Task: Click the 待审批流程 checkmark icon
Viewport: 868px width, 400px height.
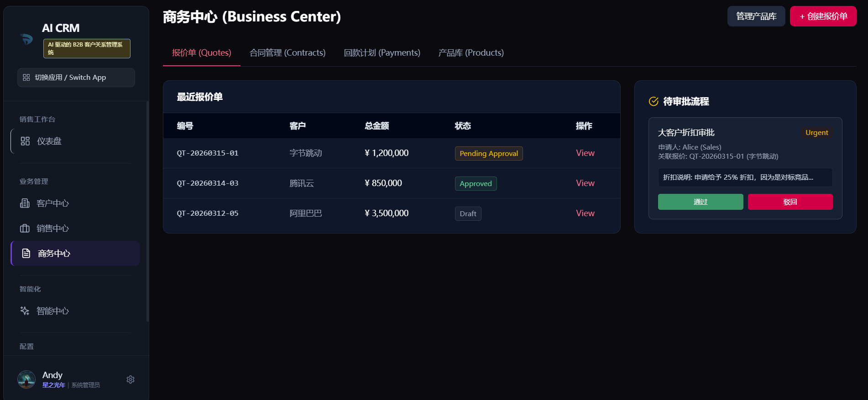Action: point(654,102)
